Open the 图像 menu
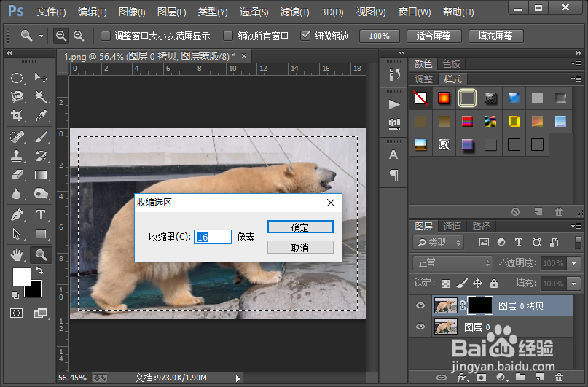The width and height of the screenshot is (588, 387). 132,12
